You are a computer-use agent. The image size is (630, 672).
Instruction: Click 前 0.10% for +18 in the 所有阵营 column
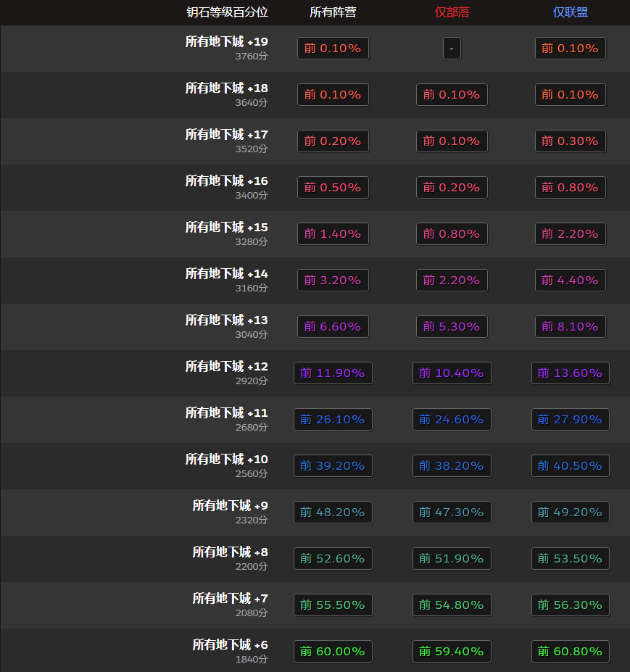(333, 95)
